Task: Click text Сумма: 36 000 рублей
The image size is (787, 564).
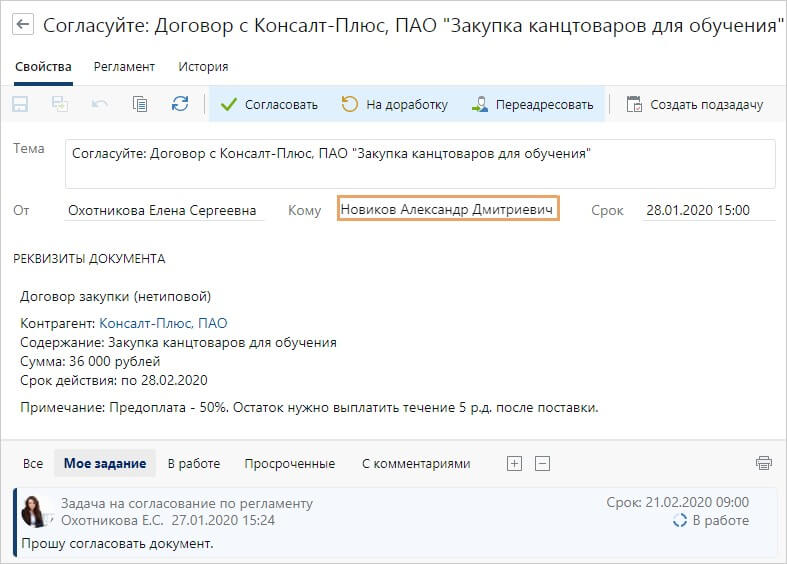Action: pos(90,361)
